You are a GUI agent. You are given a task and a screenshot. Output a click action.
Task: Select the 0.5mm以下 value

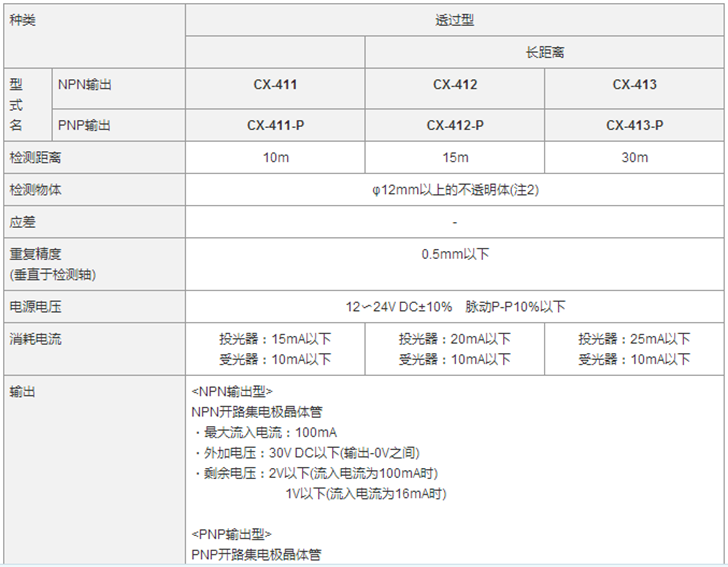click(455, 254)
